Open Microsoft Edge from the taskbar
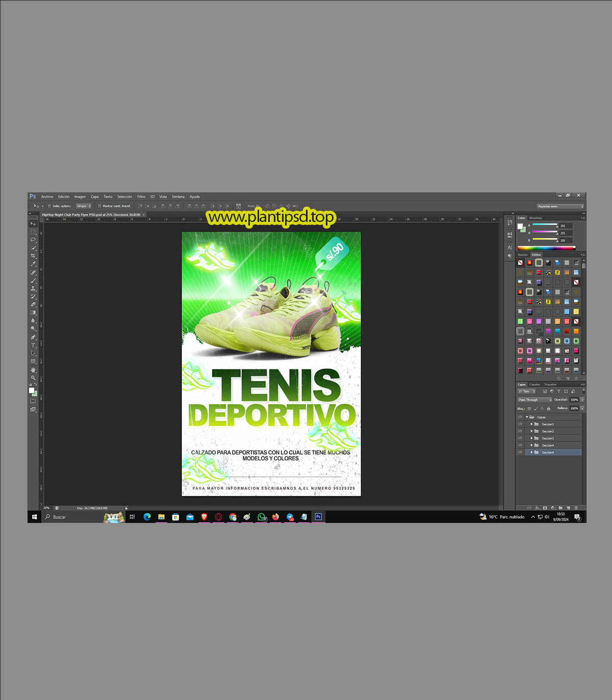The image size is (612, 700). click(x=147, y=517)
